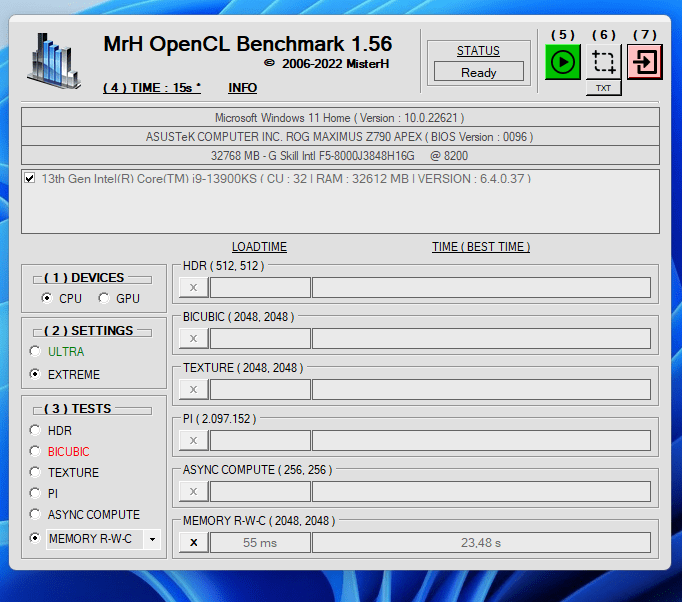Exit the application with the red exit icon

tap(645, 62)
